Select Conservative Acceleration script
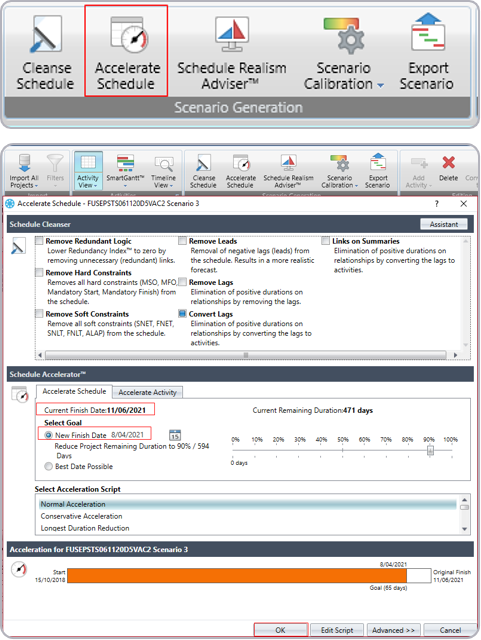Image resolution: width=481 pixels, height=640 pixels. click(x=81, y=516)
